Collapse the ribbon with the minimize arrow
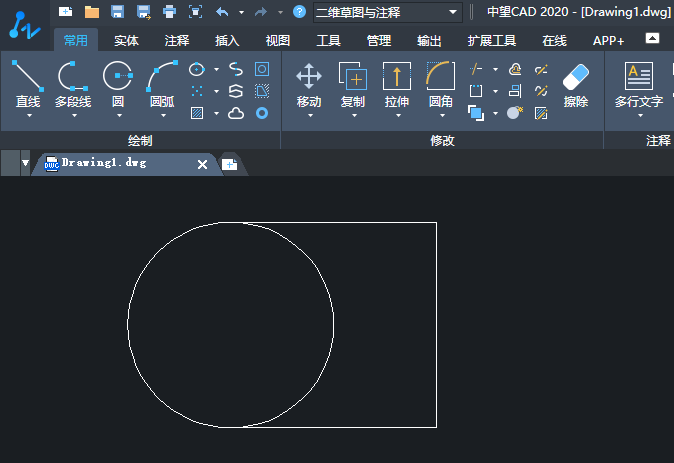Image resolution: width=674 pixels, height=463 pixels. pyautogui.click(x=652, y=38)
